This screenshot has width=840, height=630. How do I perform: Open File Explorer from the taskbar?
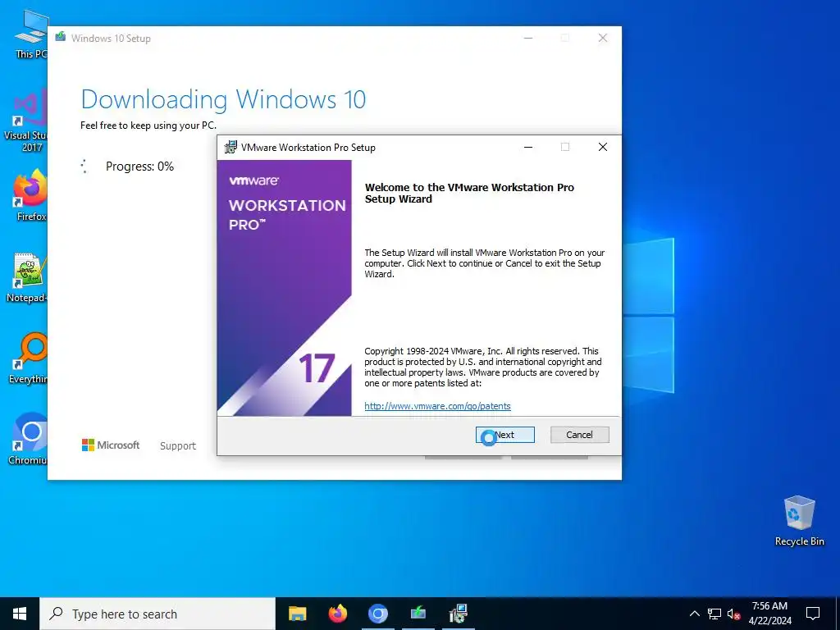click(x=297, y=614)
